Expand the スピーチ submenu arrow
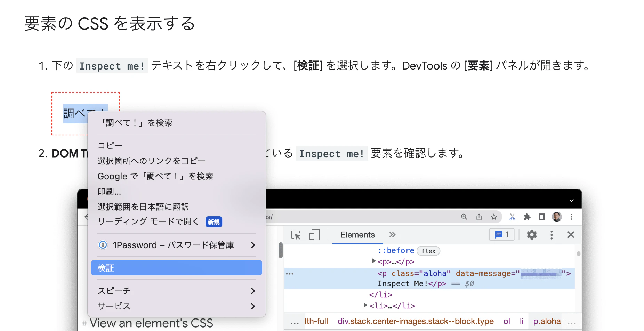644x331 pixels. (x=253, y=291)
